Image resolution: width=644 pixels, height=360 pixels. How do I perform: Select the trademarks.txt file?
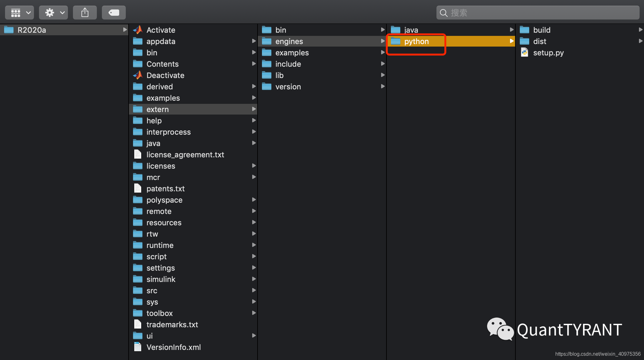[172, 324]
